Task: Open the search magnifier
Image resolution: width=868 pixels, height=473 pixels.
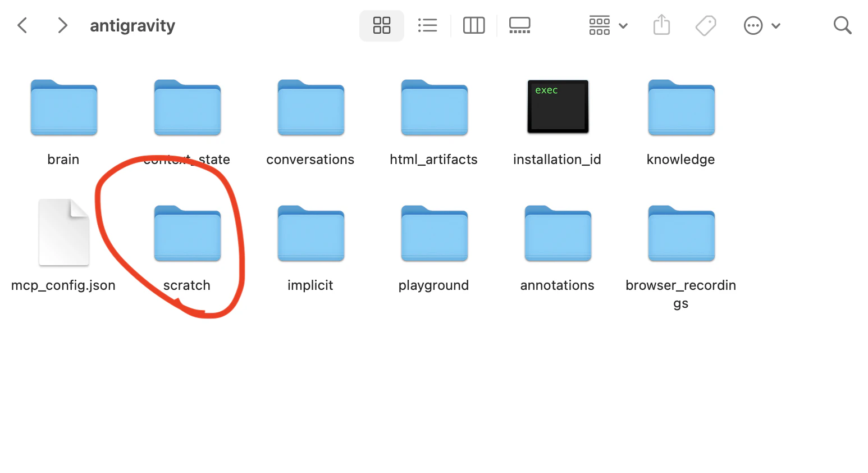Action: click(x=842, y=25)
